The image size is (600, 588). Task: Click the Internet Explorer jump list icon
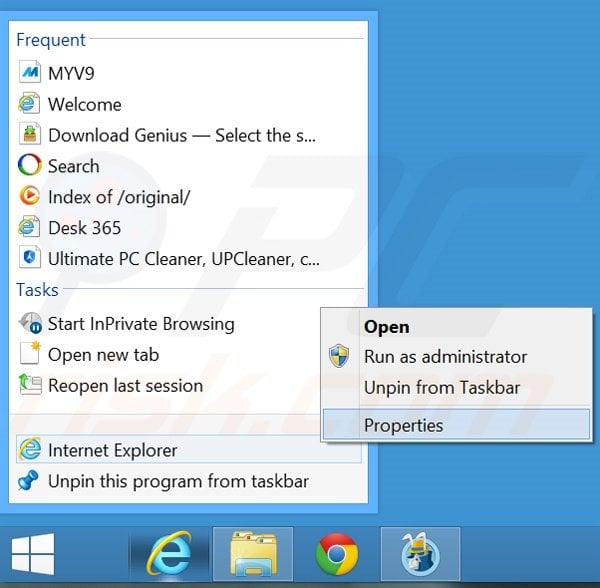click(29, 449)
